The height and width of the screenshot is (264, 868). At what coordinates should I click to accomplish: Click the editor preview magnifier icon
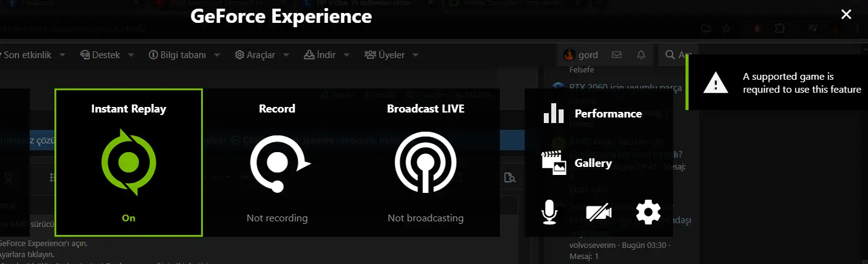coord(510,178)
